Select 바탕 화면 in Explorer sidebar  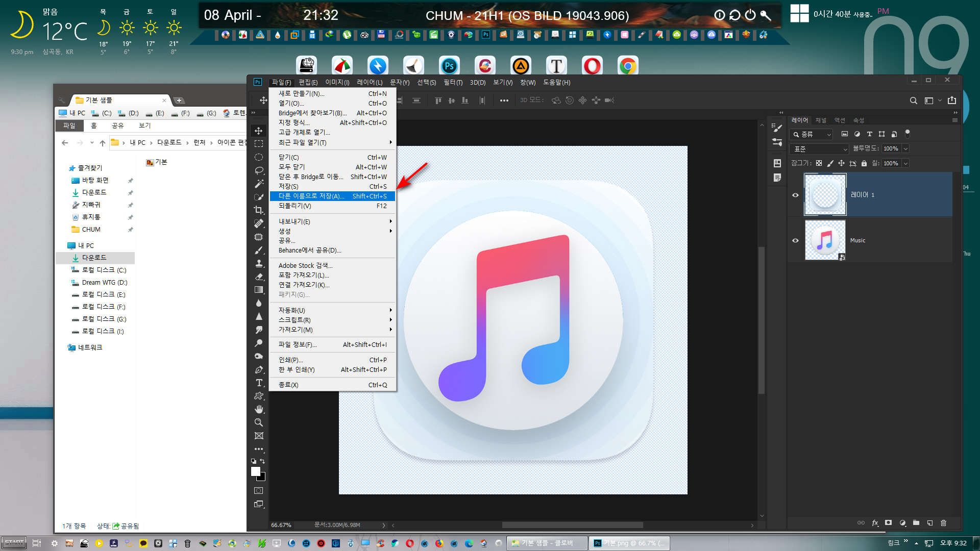95,180
